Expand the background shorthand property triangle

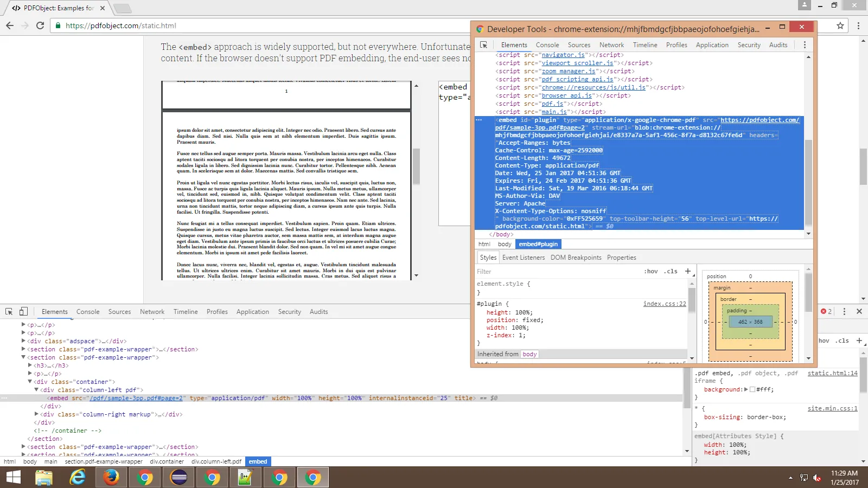[746, 389]
